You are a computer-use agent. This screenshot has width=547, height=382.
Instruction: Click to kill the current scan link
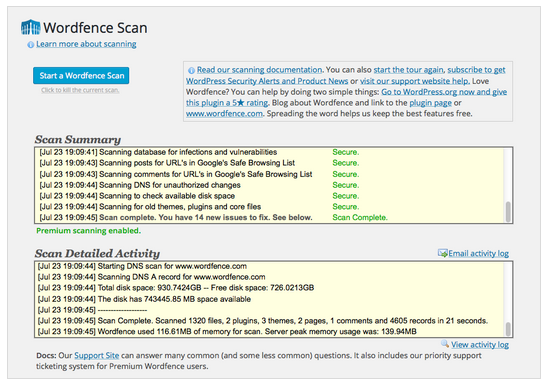tap(80, 90)
